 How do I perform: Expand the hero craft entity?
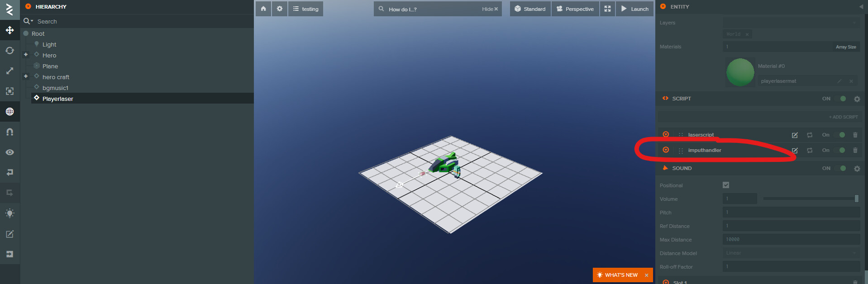click(x=26, y=76)
